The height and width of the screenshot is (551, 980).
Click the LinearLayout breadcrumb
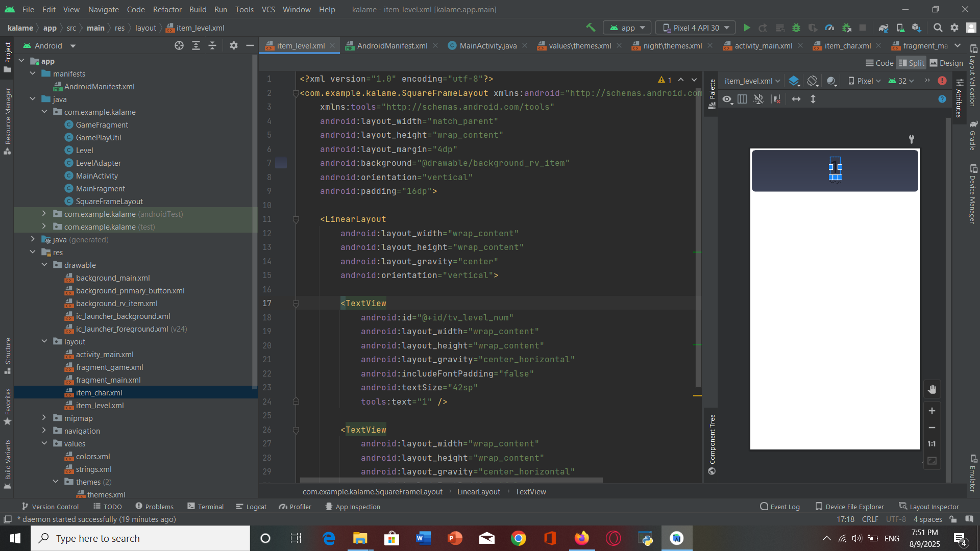[478, 492]
